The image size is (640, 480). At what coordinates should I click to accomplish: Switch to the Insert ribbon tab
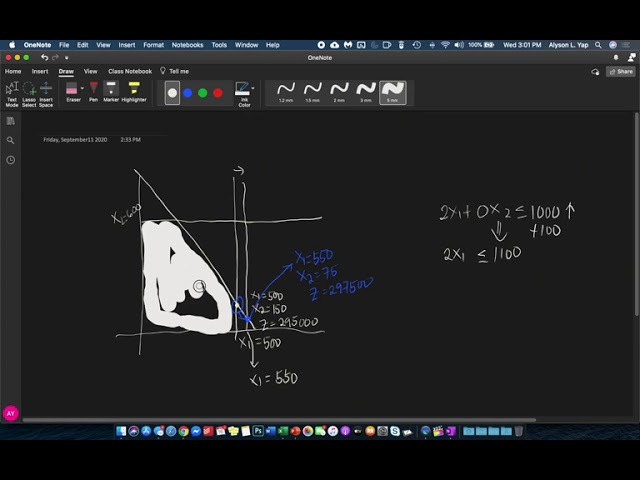tap(40, 71)
